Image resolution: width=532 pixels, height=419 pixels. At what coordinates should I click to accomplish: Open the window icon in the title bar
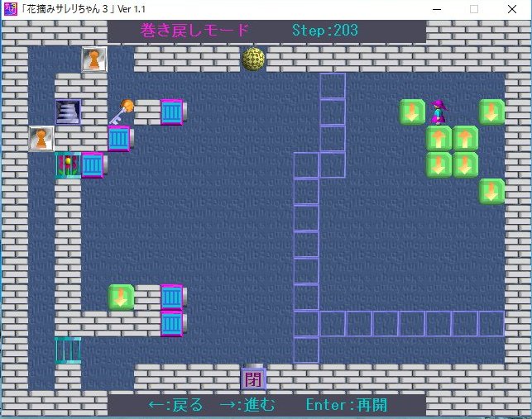tap(9, 9)
